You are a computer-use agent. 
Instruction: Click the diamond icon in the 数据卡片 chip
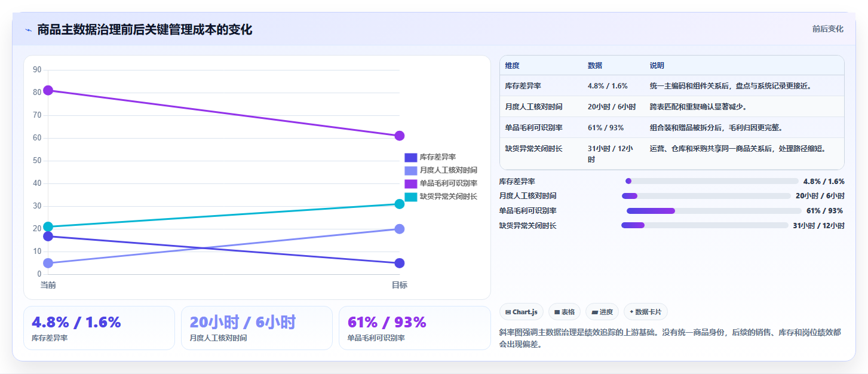point(631,311)
